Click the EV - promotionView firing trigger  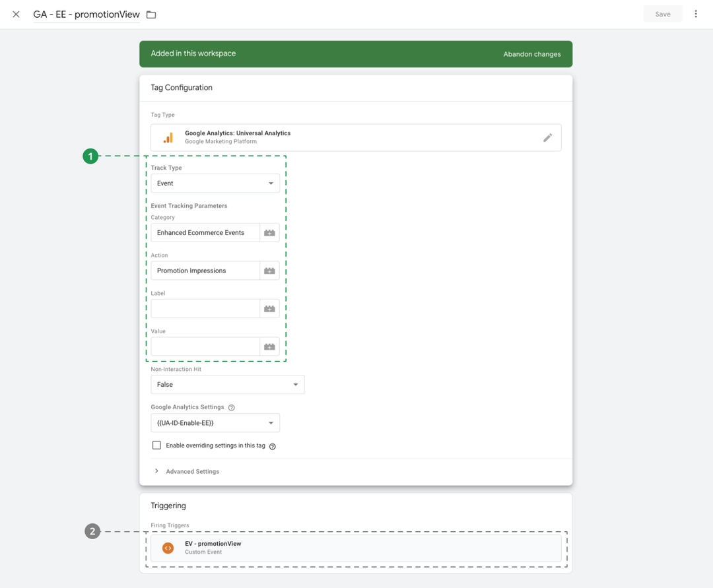[x=356, y=548]
